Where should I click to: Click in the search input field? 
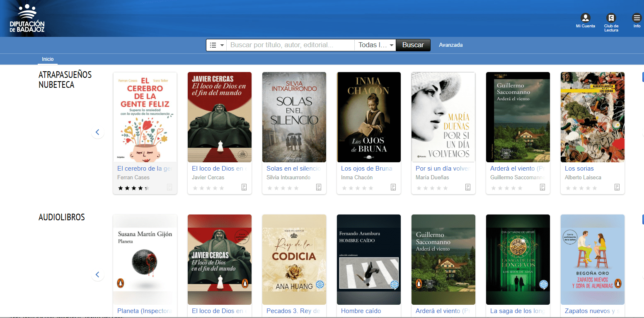tap(290, 45)
